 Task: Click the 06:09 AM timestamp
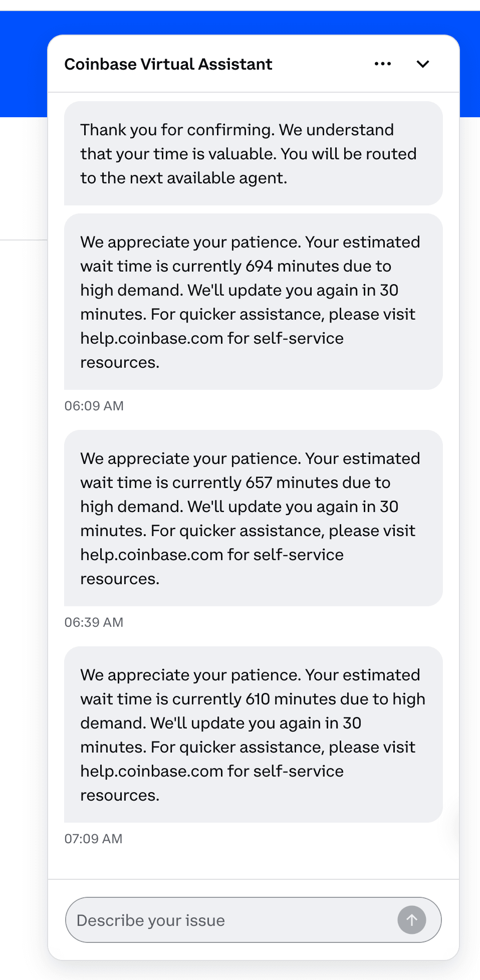tap(94, 406)
